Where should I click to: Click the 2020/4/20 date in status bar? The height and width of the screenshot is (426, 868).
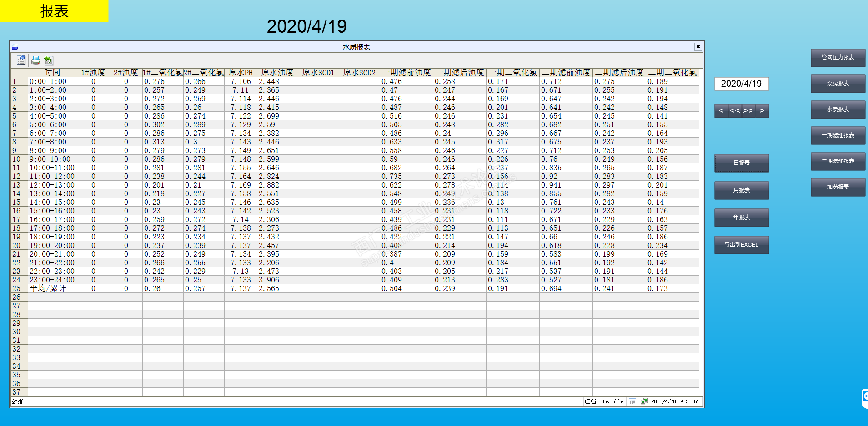click(x=663, y=401)
